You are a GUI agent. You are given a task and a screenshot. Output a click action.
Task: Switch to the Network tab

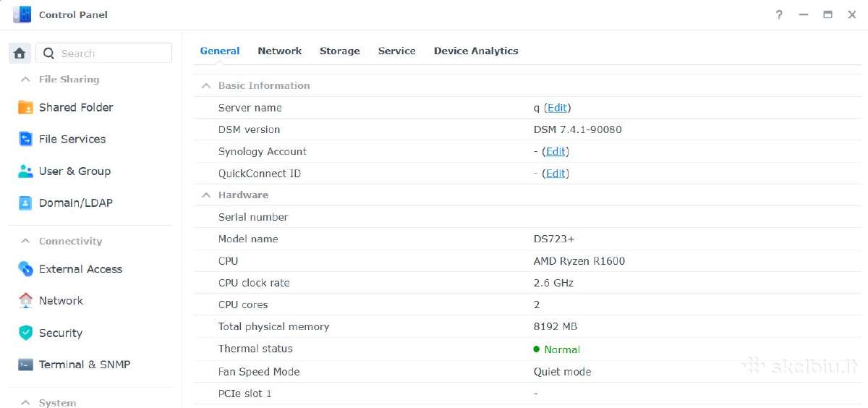pos(280,51)
